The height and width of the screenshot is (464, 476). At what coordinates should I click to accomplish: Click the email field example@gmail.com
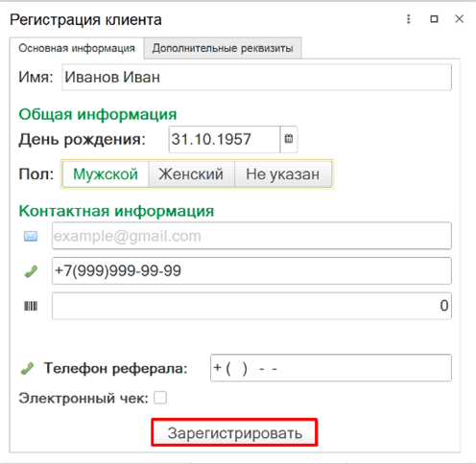251,236
